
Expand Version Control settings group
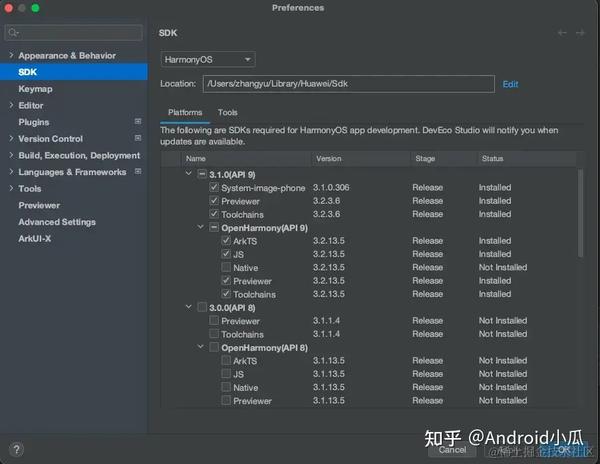(11, 138)
